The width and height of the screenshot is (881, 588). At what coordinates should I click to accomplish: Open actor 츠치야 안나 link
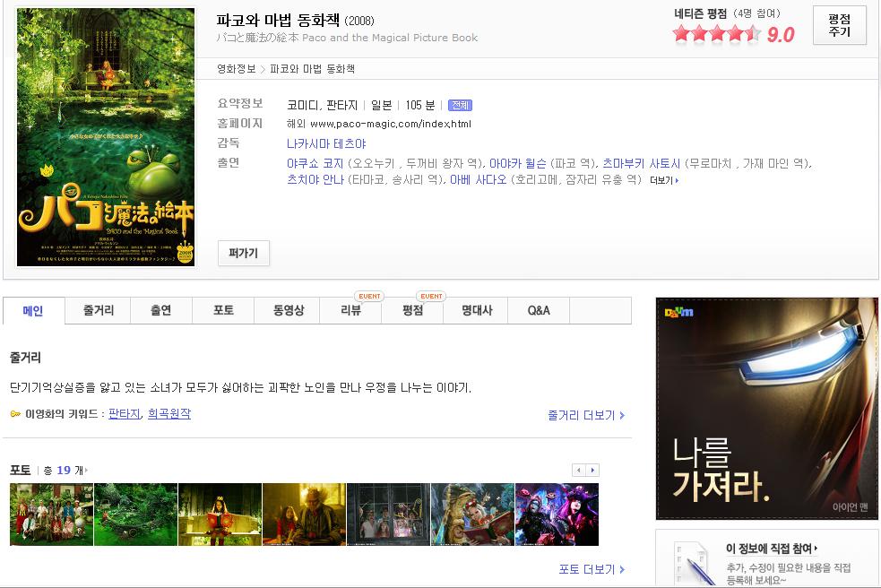tap(315, 180)
